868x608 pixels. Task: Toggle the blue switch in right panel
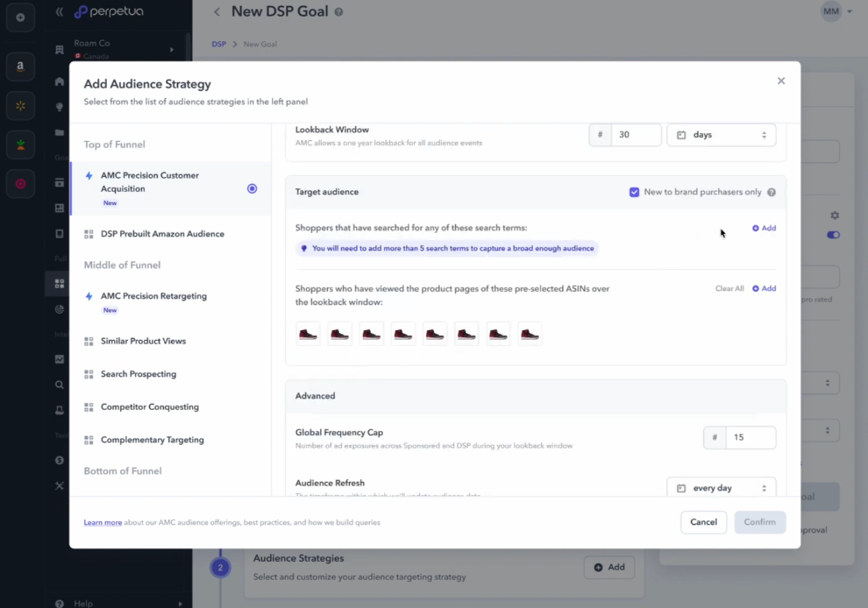833,235
